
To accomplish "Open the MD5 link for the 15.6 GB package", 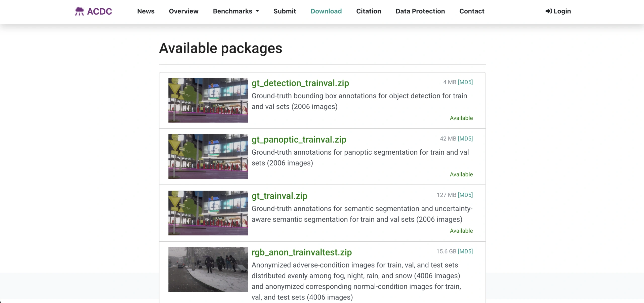I will click(x=465, y=251).
